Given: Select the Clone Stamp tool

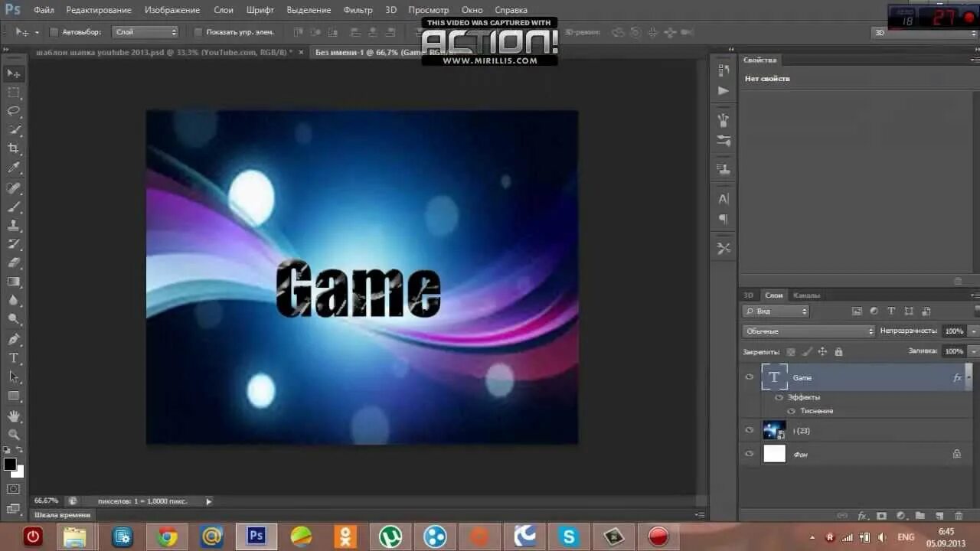Looking at the screenshot, I should point(14,226).
